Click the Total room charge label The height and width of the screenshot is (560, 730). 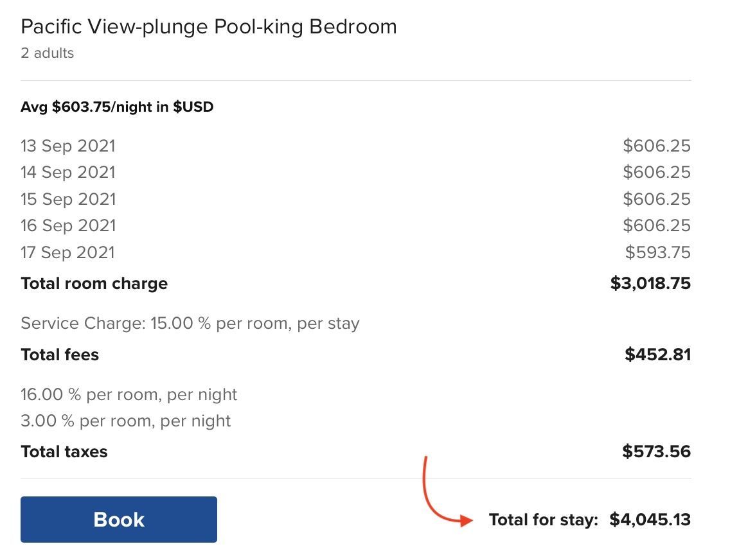click(x=94, y=284)
